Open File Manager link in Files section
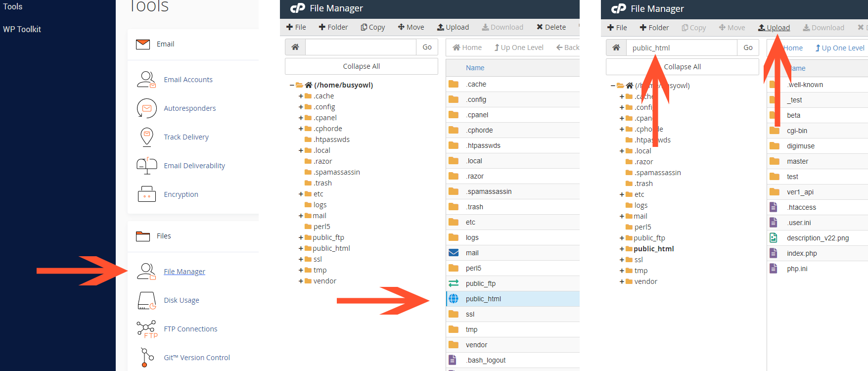868x371 pixels. (184, 272)
